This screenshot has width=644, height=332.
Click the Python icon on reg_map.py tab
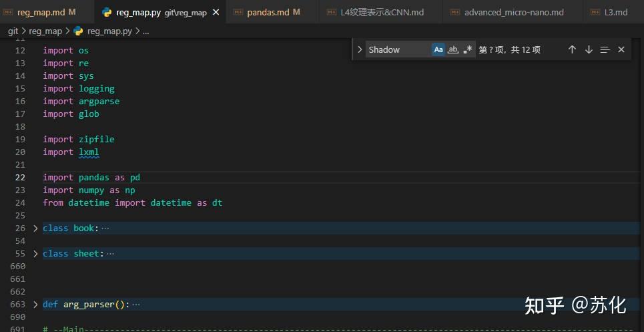click(107, 12)
